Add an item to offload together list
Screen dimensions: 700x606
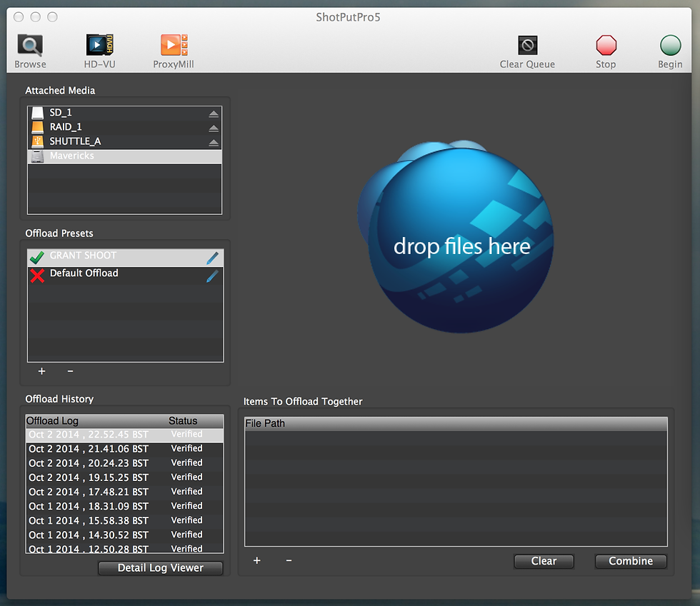(256, 560)
